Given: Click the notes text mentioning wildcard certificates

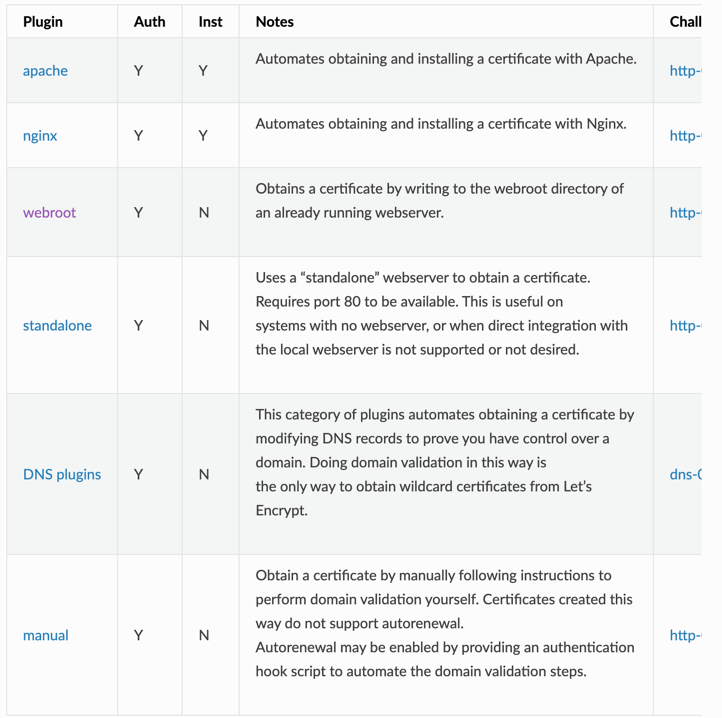Looking at the screenshot, I should pyautogui.click(x=445, y=462).
